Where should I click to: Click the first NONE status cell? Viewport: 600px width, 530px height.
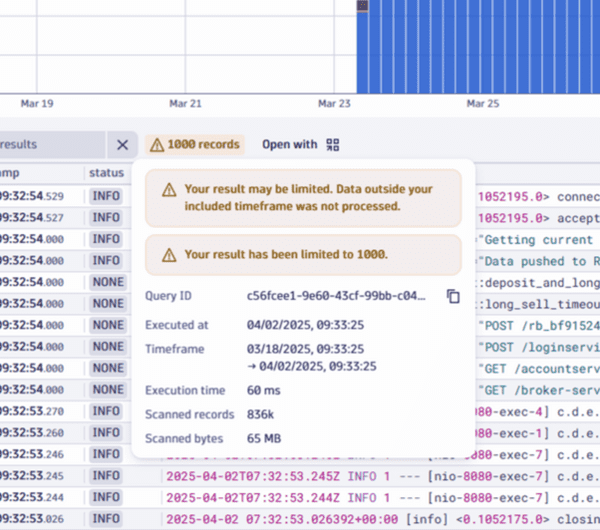pos(106,282)
